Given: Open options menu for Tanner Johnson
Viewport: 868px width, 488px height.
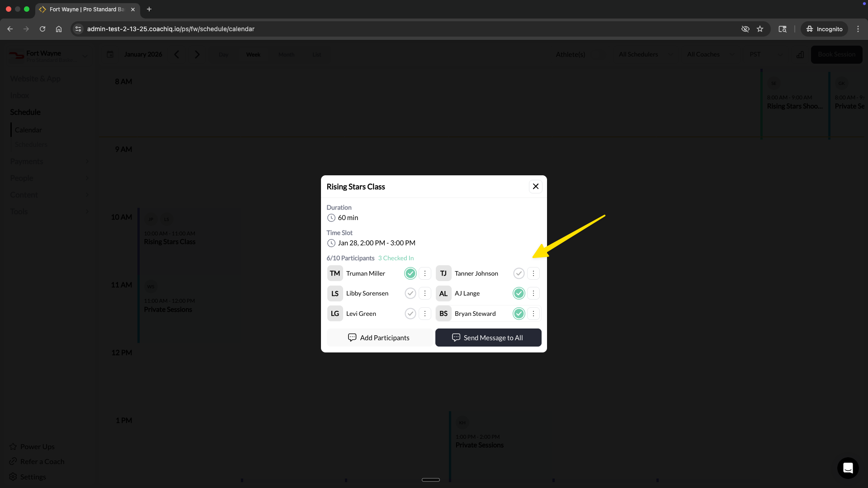Looking at the screenshot, I should click(533, 273).
